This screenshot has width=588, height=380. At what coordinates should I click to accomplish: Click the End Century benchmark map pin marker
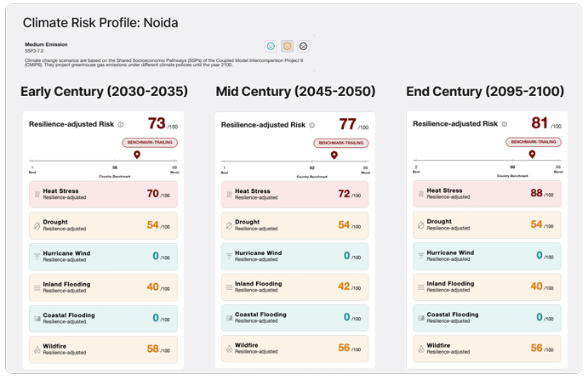(x=532, y=155)
